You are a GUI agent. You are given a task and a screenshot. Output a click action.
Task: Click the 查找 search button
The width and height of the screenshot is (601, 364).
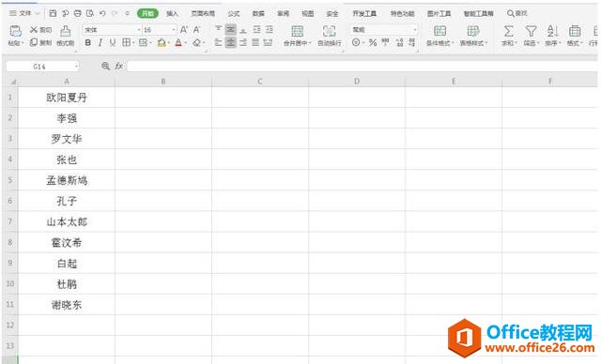click(x=517, y=13)
